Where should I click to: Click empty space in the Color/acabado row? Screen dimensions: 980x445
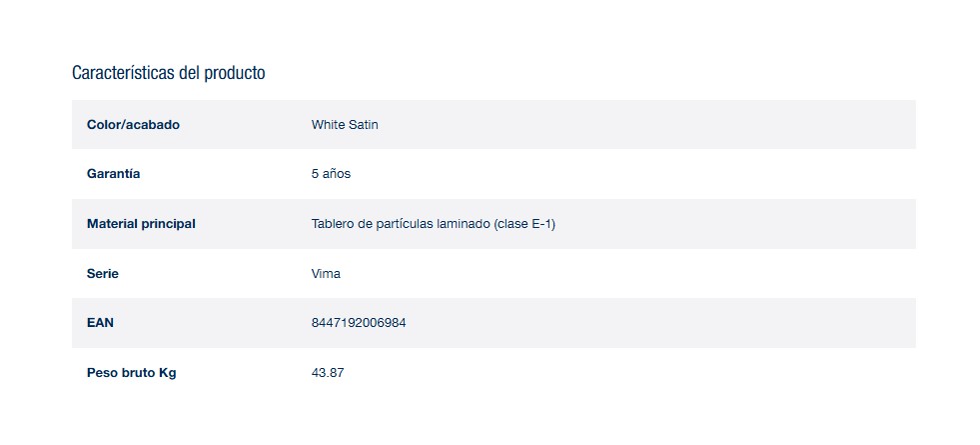click(x=699, y=125)
